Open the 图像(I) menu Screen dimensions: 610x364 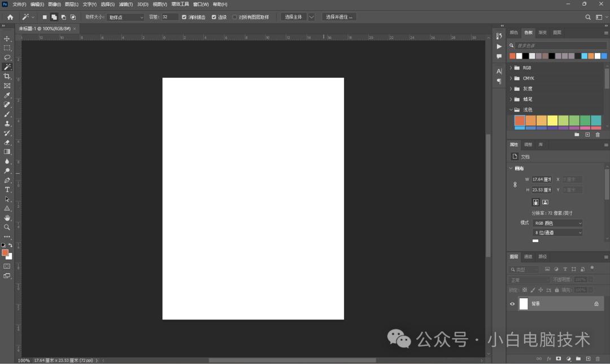(x=54, y=5)
